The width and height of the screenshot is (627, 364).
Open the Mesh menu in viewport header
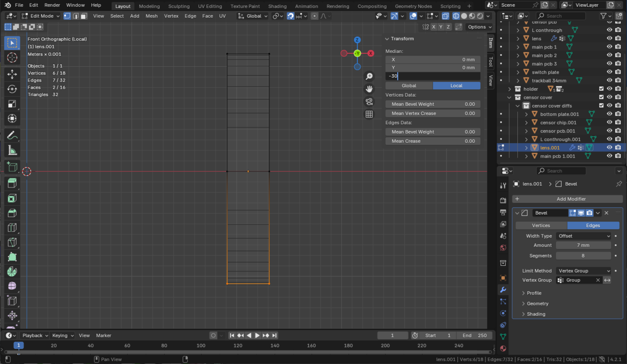click(x=152, y=16)
